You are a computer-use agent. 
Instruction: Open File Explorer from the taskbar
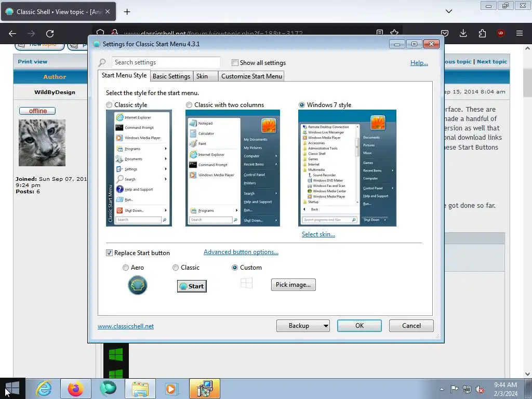click(140, 389)
